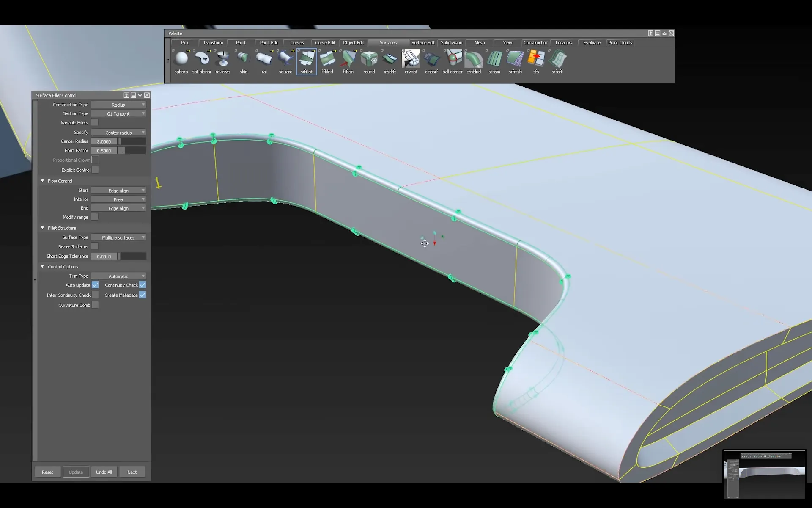Select the crvnet curve network tool
Viewport: 812px width, 508px height.
point(411,62)
